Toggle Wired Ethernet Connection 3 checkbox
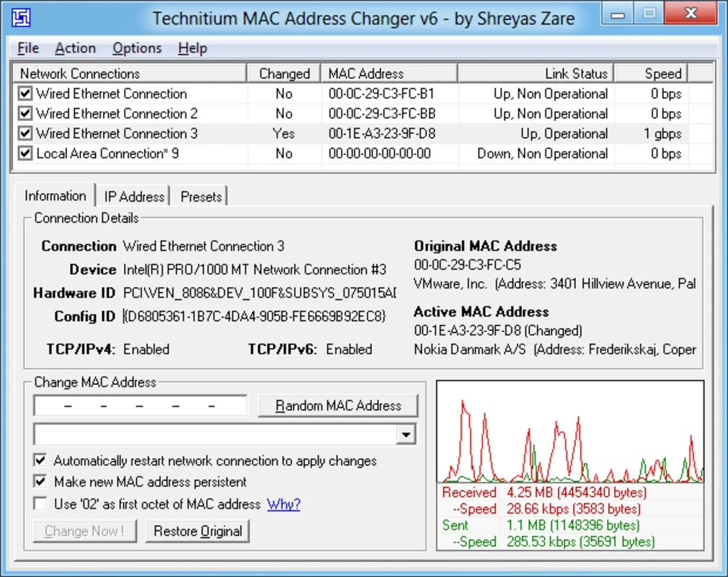The width and height of the screenshot is (728, 577). pos(25,134)
